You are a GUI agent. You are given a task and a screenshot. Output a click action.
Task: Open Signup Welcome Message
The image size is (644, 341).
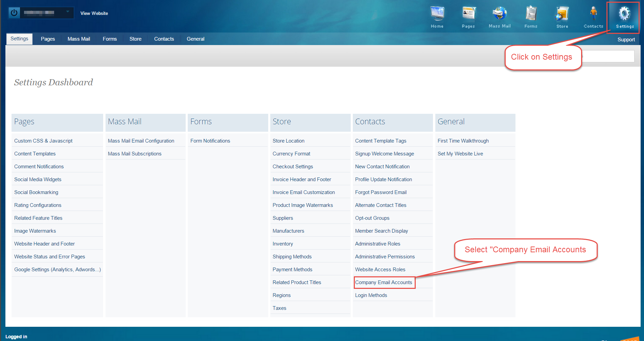(384, 154)
